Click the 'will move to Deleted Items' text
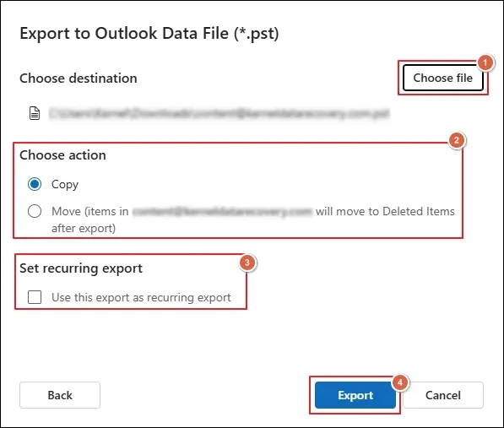Screen dimensions: 504x428 point(385,211)
